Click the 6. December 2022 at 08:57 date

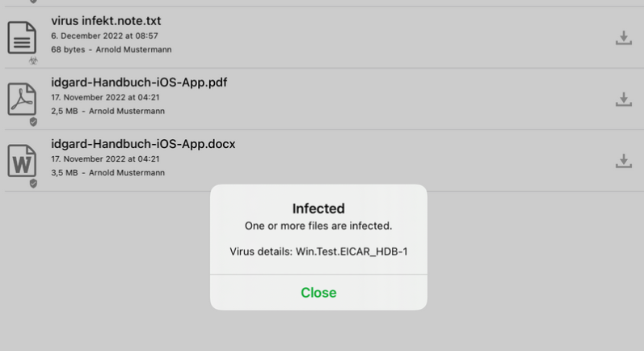(x=104, y=36)
